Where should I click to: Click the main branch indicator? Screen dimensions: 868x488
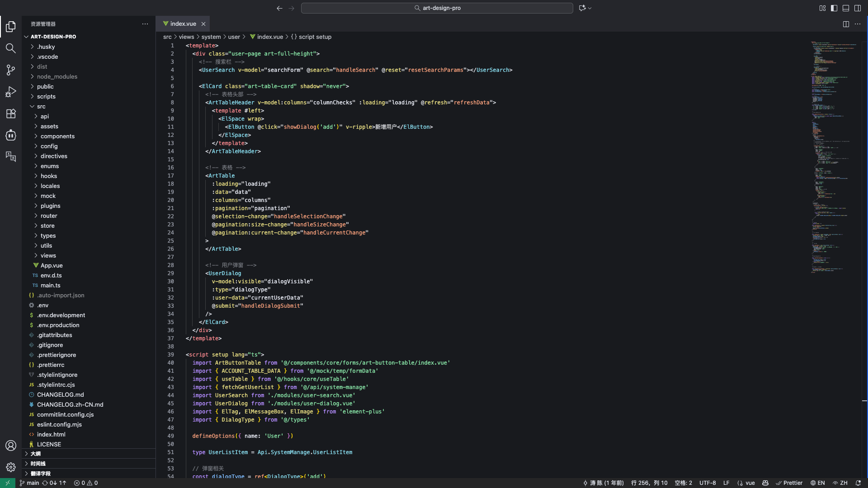[x=29, y=483]
